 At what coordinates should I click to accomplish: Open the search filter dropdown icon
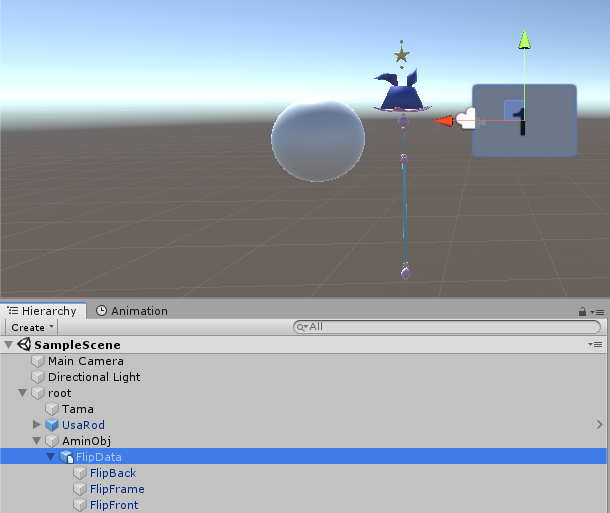[302, 327]
